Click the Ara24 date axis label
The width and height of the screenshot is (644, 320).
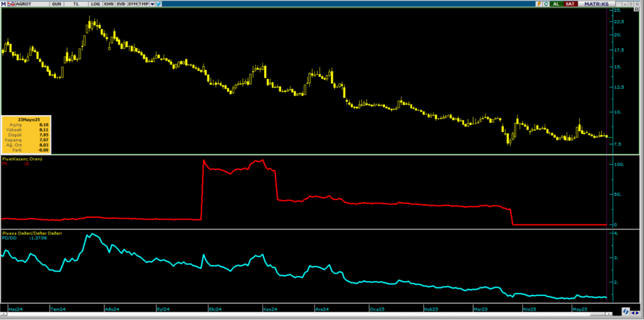[x=322, y=309]
